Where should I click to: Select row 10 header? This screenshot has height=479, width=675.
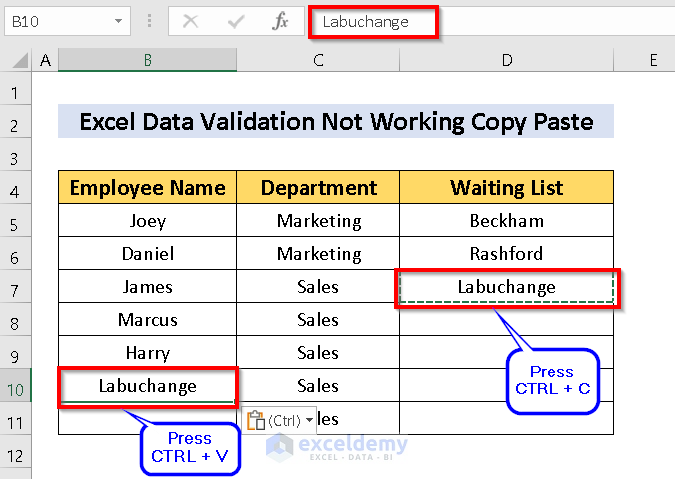tap(15, 389)
